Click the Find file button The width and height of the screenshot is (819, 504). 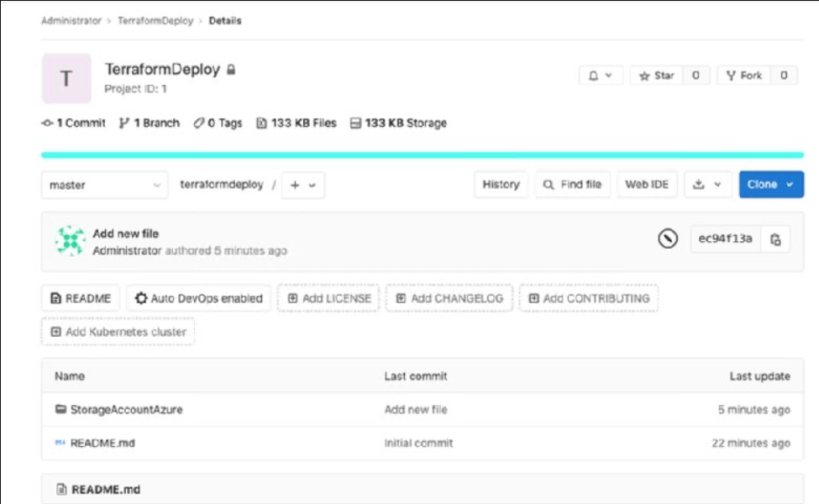573,184
